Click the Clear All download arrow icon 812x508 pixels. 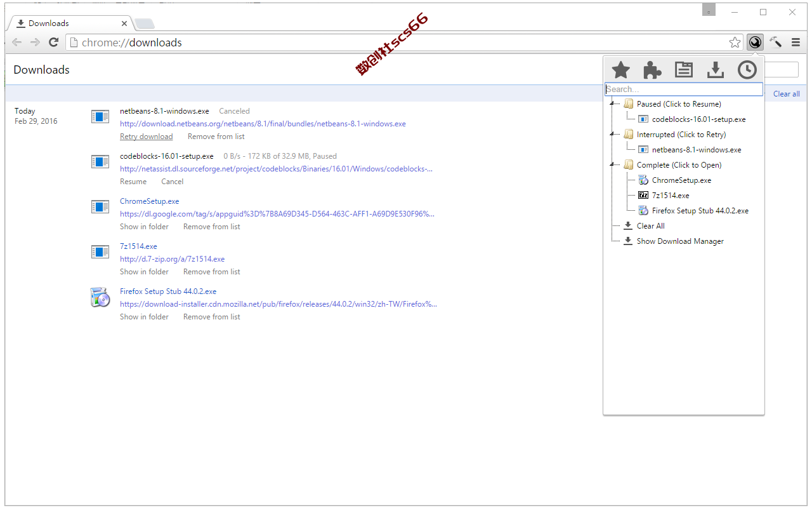[x=628, y=225]
